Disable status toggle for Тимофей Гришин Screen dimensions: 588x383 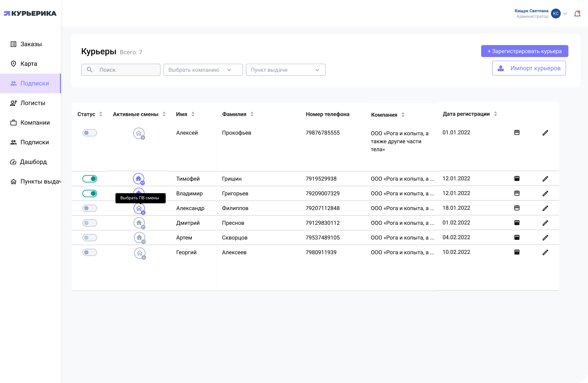point(90,179)
